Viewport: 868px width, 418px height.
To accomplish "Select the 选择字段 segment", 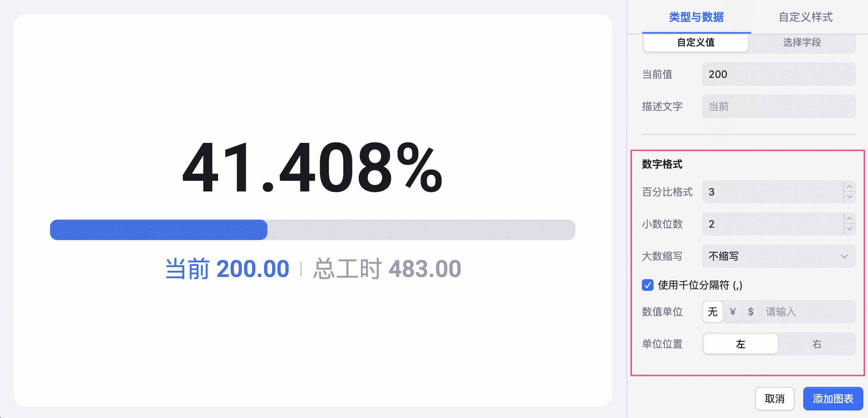I will point(802,42).
